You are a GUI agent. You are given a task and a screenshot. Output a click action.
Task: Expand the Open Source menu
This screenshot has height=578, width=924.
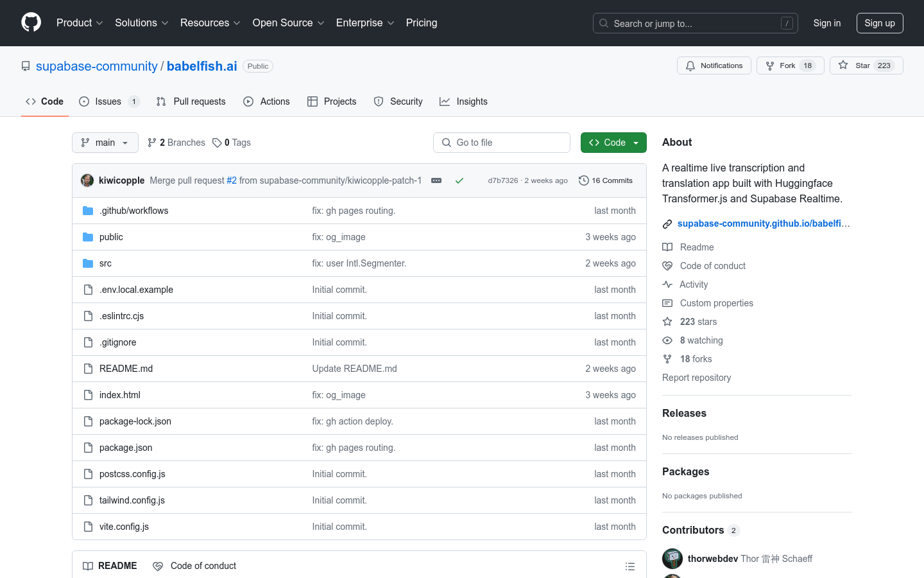[289, 22]
